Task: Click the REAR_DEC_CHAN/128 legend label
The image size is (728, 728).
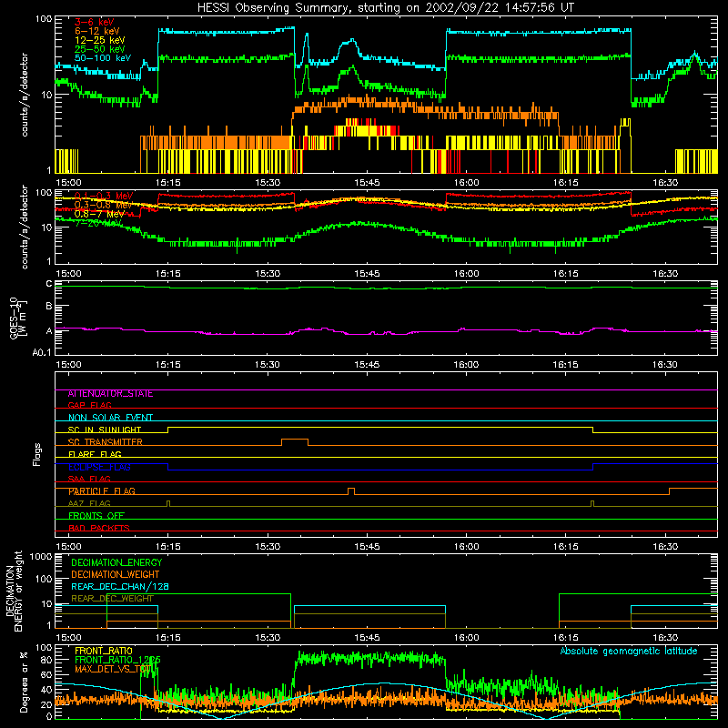Action: click(120, 587)
